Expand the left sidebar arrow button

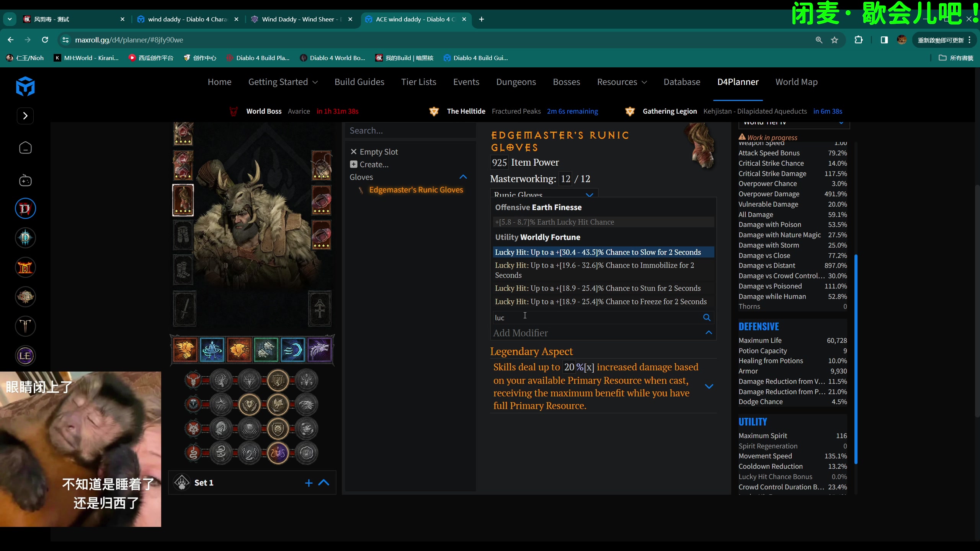pyautogui.click(x=25, y=116)
